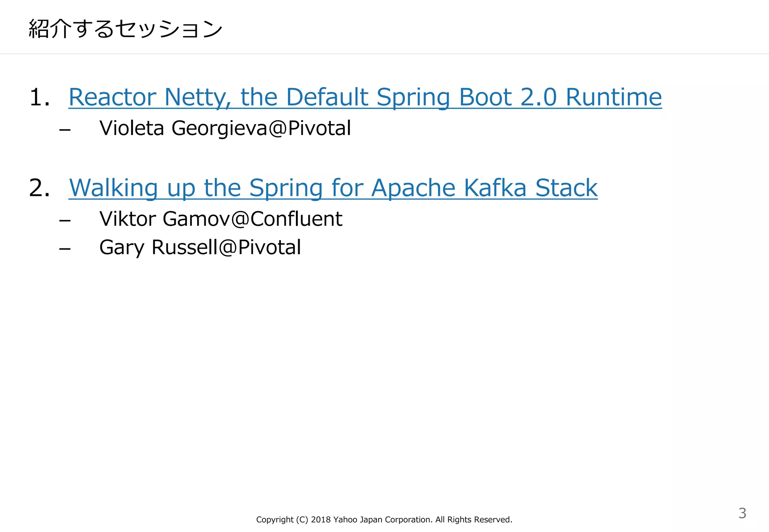Click the dash bullet before Viktor Gamov
This screenshot has height=532, width=769.
[65, 220]
